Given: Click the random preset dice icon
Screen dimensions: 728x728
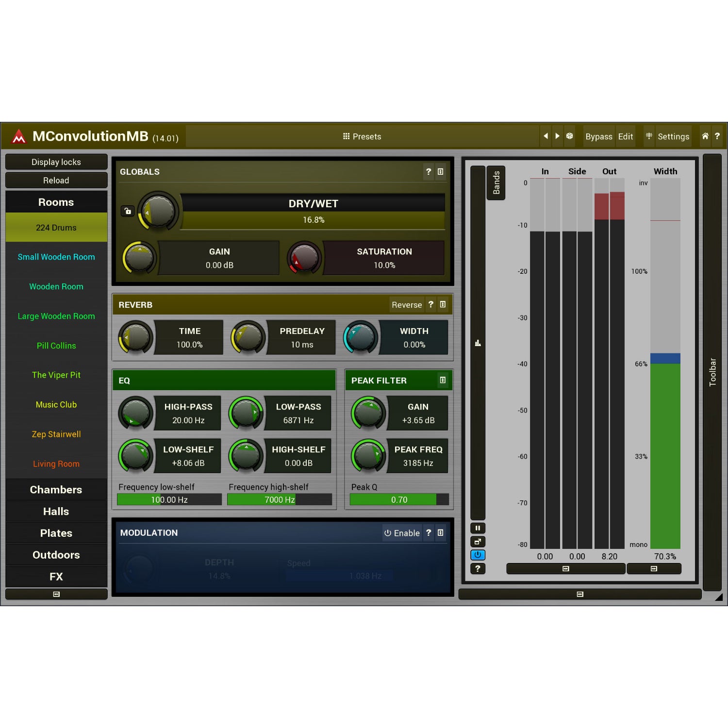Looking at the screenshot, I should coord(570,136).
